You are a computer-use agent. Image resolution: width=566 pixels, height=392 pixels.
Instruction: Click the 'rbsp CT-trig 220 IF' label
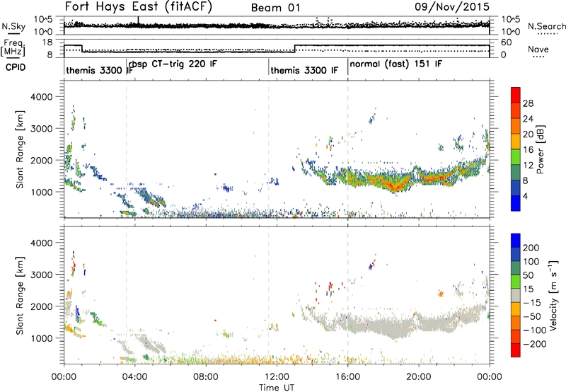click(172, 64)
